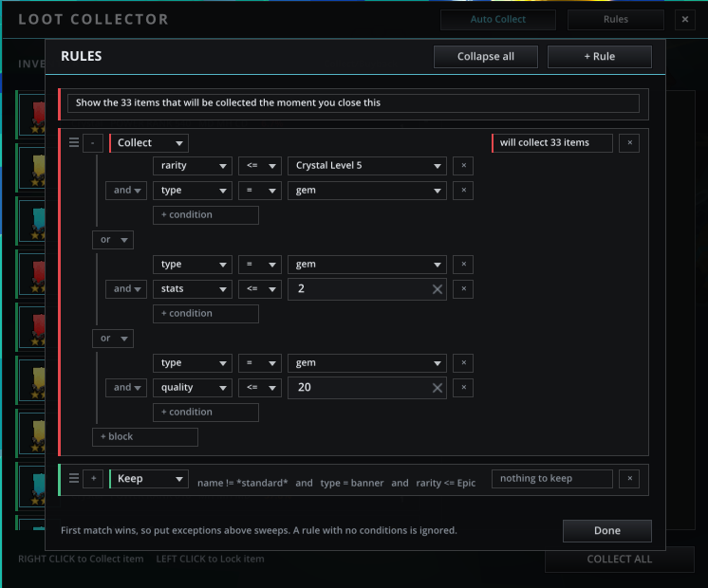Add a new rule with + Rule
This screenshot has width=708, height=588.
click(x=600, y=56)
